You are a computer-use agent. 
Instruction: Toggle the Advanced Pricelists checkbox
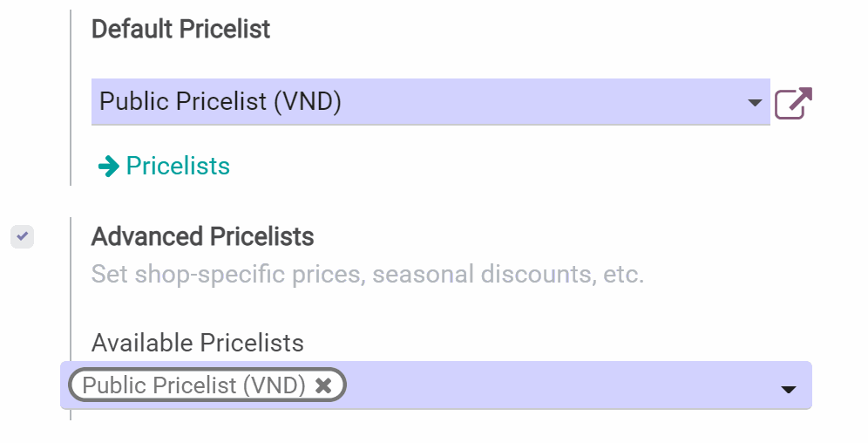click(23, 236)
